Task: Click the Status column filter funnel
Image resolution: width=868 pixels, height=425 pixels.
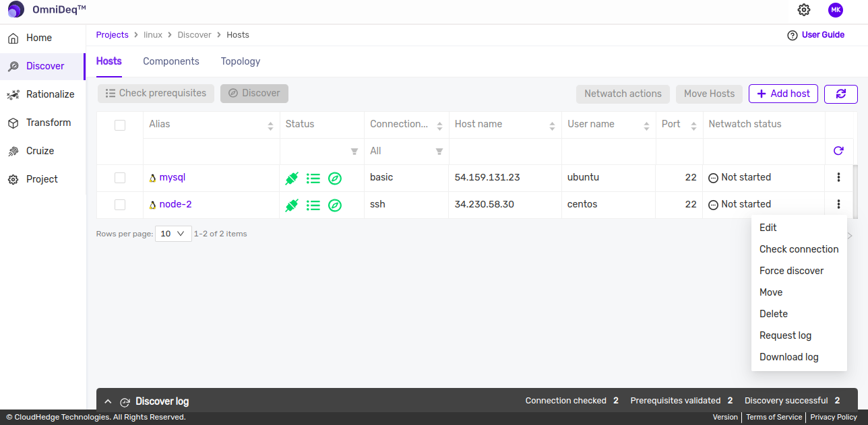Action: [x=354, y=152]
